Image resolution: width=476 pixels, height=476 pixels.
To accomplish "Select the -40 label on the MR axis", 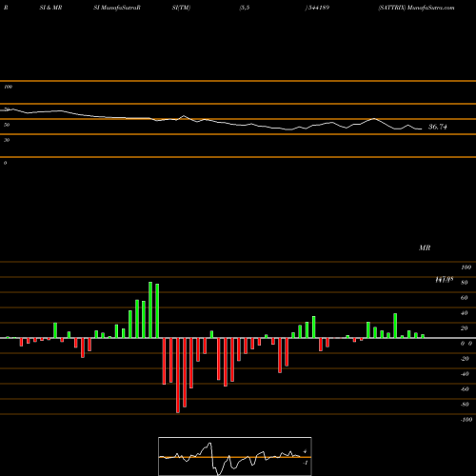I will [465, 374].
